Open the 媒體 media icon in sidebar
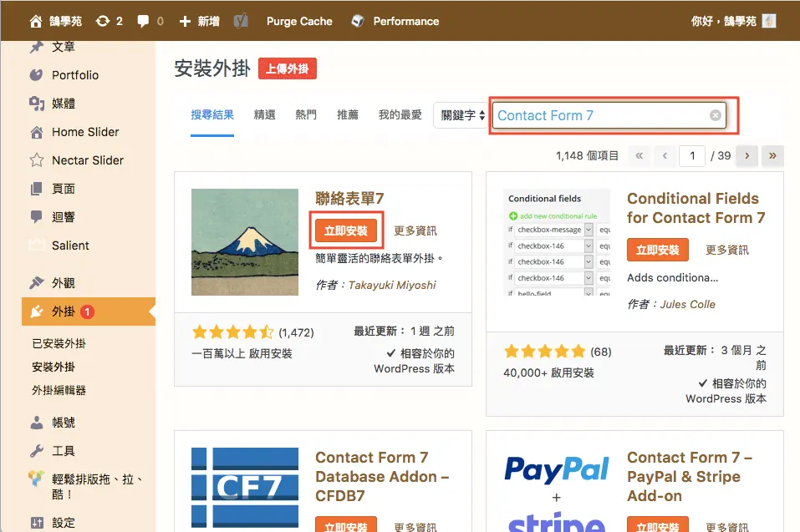 tap(36, 104)
